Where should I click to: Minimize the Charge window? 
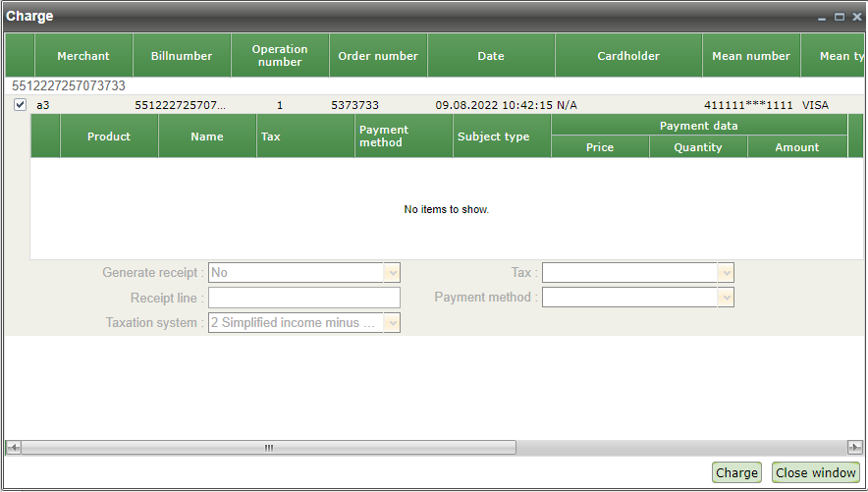point(822,17)
